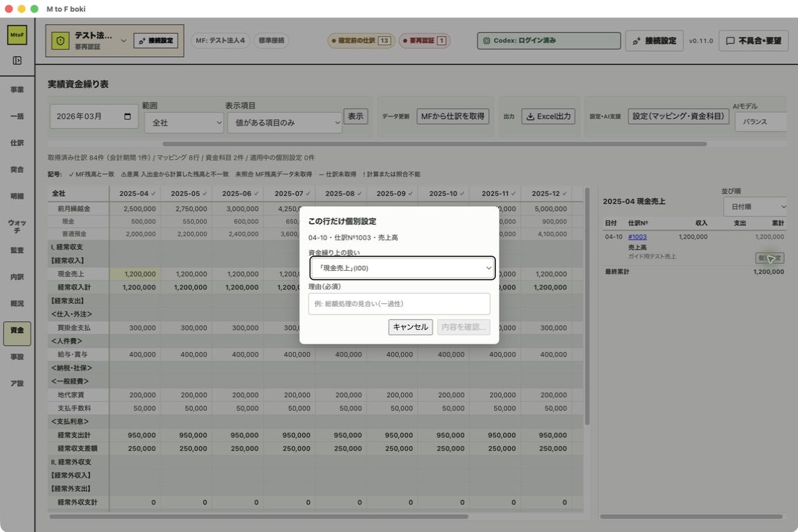
Task: Click the 2025-05 column header
Action: [186, 193]
